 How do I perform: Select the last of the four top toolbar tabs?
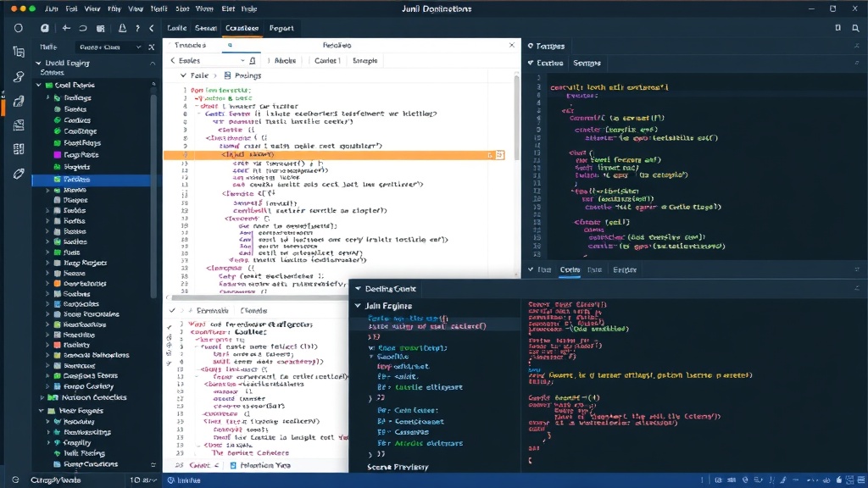[281, 28]
